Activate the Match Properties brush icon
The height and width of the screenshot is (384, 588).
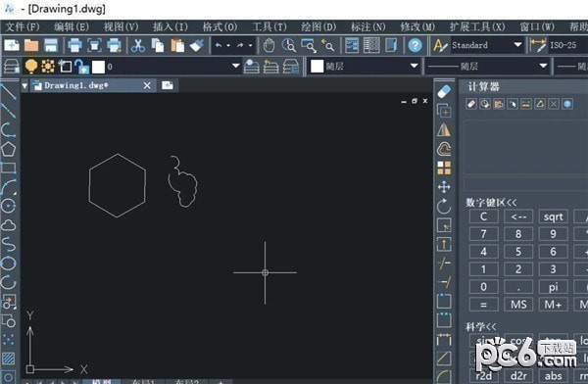coord(197,45)
